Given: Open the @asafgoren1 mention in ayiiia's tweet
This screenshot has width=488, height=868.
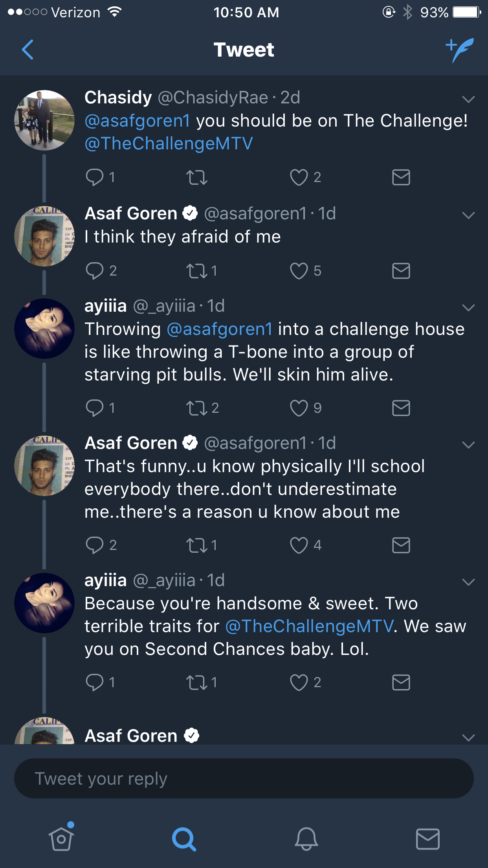Looking at the screenshot, I should click(x=220, y=329).
